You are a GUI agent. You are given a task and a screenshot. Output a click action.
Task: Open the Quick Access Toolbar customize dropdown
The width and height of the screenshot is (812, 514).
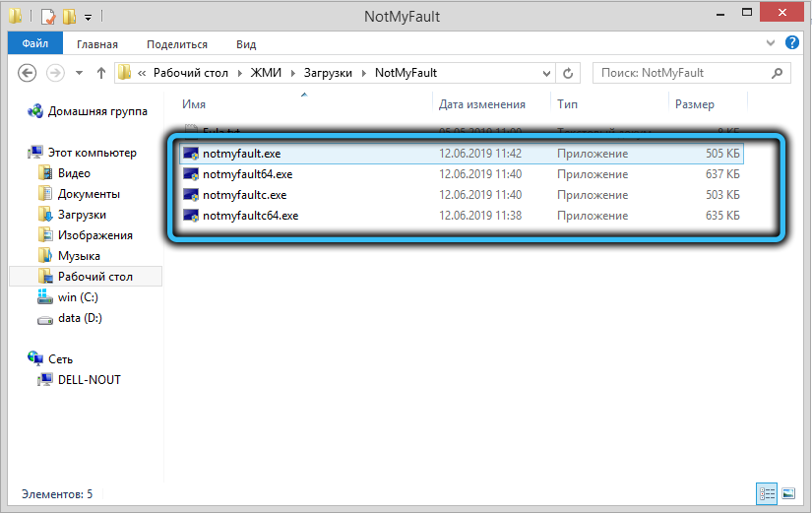pyautogui.click(x=87, y=17)
